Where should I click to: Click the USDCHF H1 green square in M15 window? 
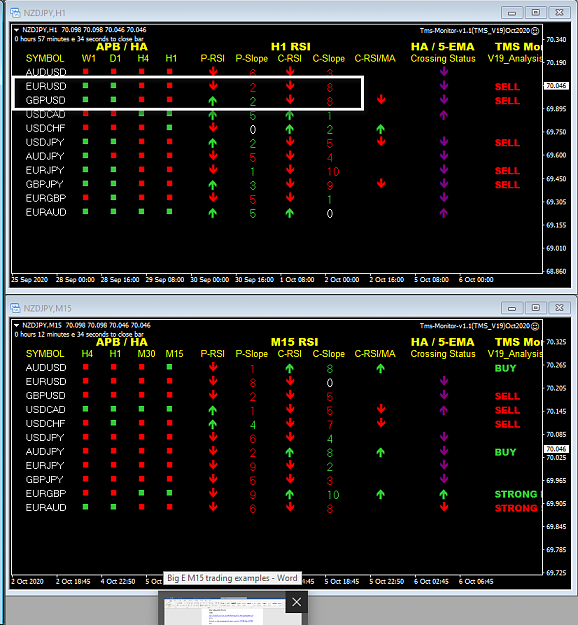tap(114, 423)
